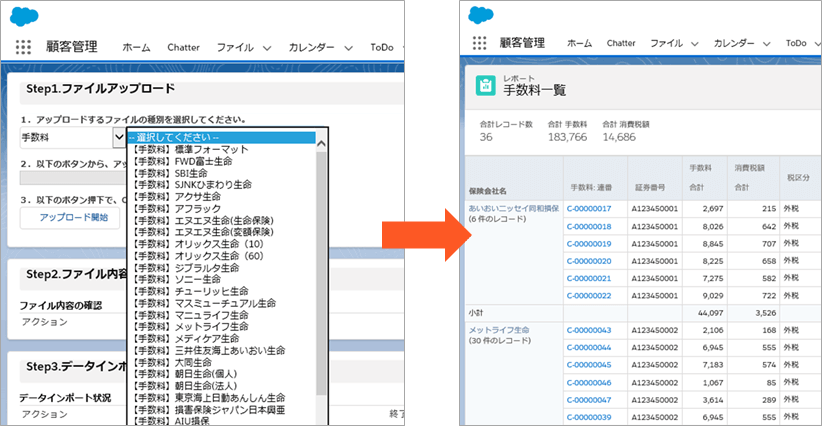The width and height of the screenshot is (822, 426).
Task: Click the アップロード開始 button
Action: click(x=70, y=217)
